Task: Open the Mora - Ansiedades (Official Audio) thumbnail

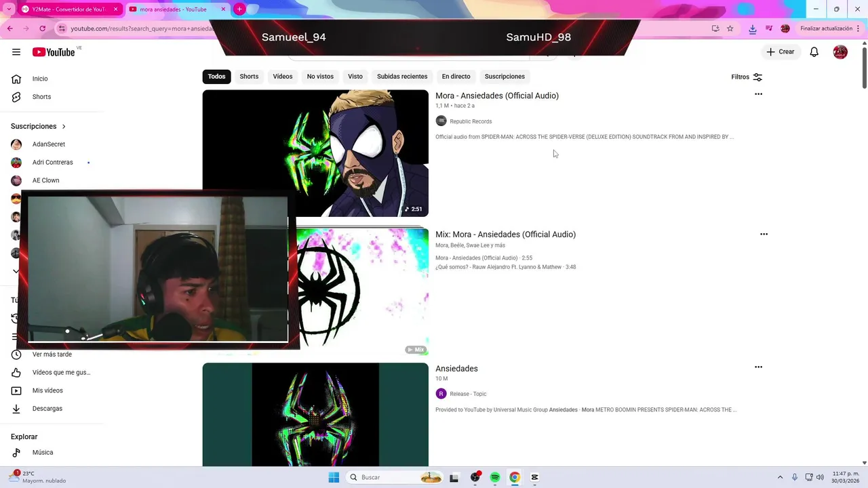Action: click(x=315, y=153)
